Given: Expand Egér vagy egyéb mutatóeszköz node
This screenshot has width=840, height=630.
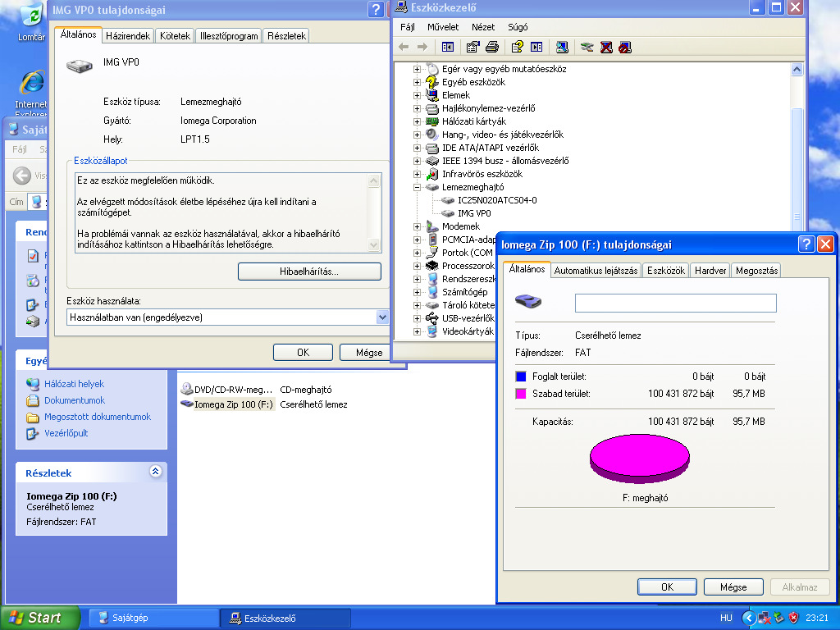Looking at the screenshot, I should pyautogui.click(x=417, y=69).
